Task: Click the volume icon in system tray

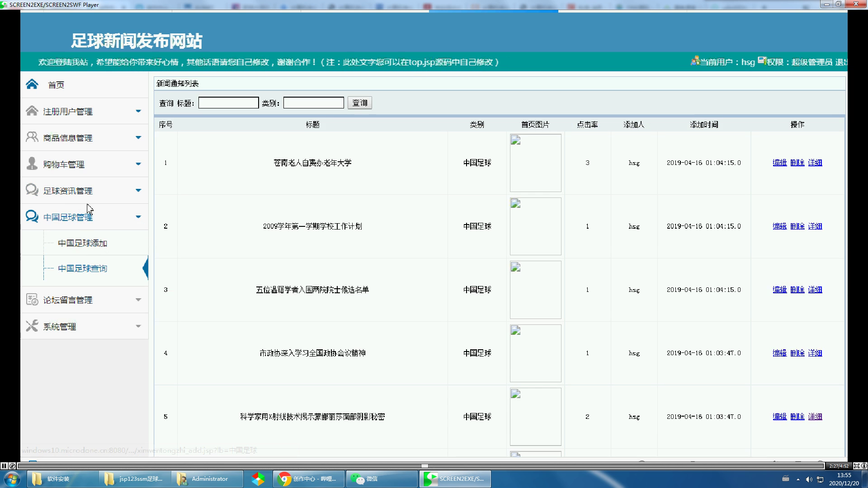Action: 809,479
